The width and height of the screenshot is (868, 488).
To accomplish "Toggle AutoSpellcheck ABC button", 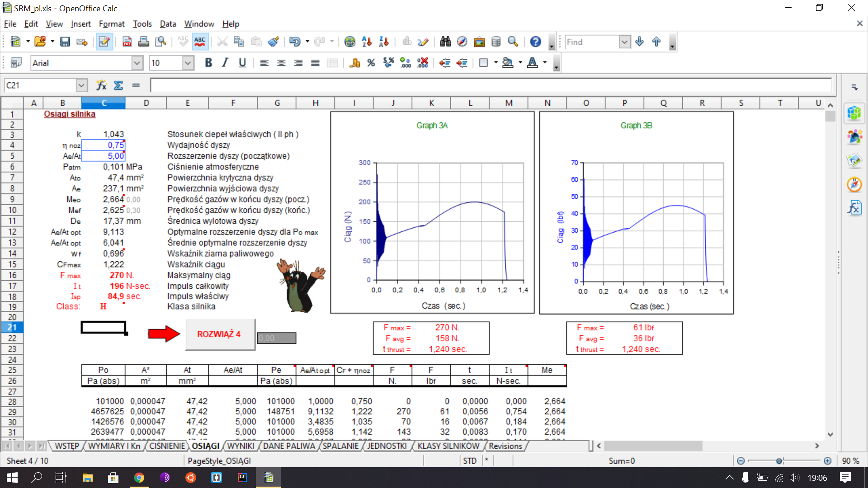I will coord(200,42).
